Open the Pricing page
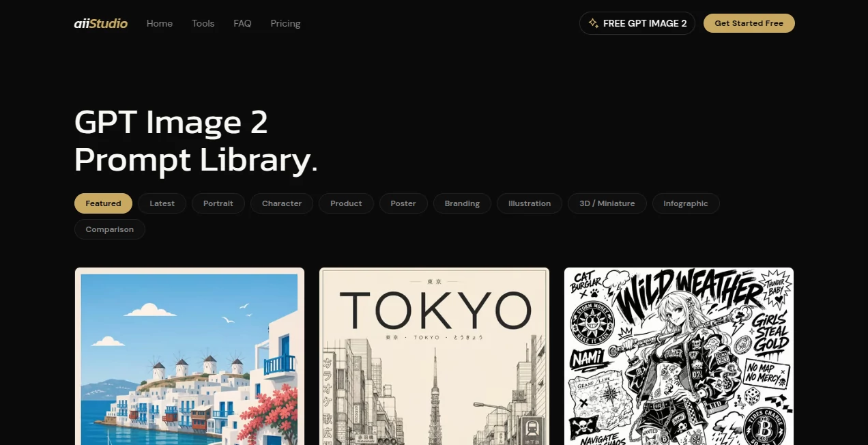The height and width of the screenshot is (445, 868). pyautogui.click(x=285, y=23)
